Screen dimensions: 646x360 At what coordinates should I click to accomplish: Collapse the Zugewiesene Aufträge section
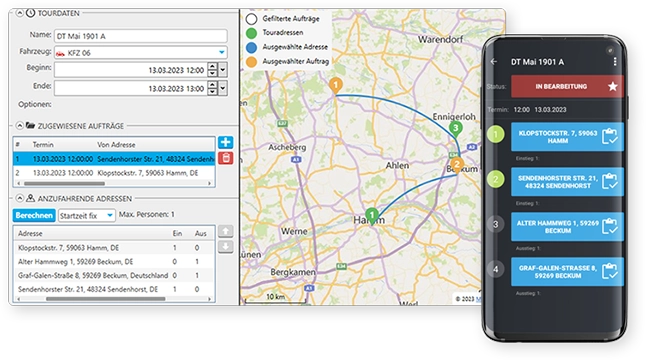[19, 126]
